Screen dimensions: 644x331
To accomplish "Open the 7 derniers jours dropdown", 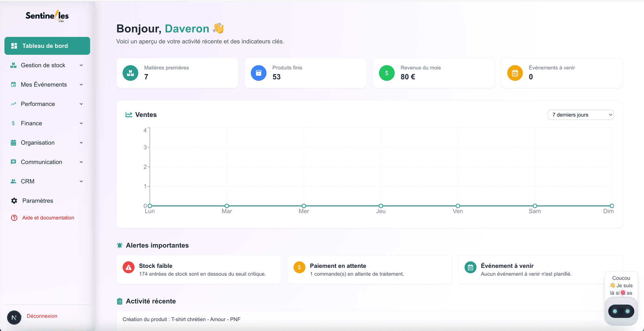I will click(580, 115).
